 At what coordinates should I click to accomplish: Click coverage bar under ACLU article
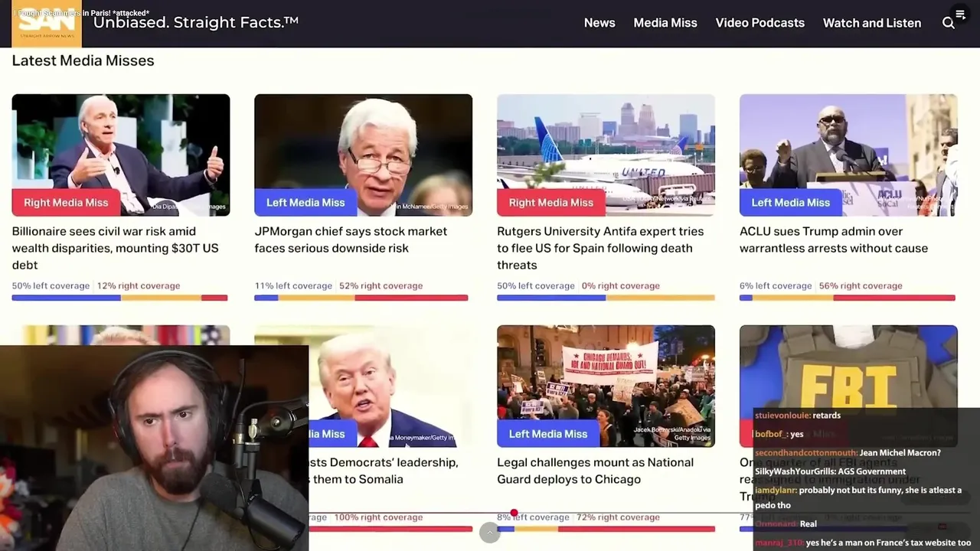click(x=848, y=298)
